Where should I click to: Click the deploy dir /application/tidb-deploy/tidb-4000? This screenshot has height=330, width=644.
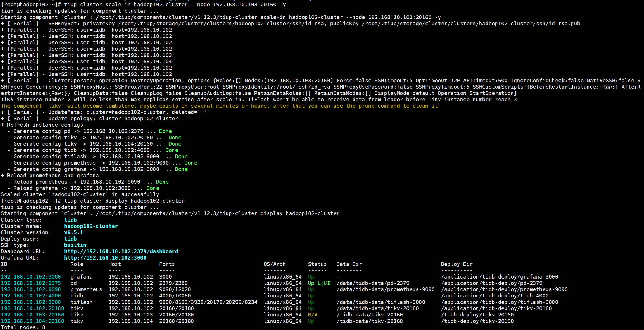[495, 296]
